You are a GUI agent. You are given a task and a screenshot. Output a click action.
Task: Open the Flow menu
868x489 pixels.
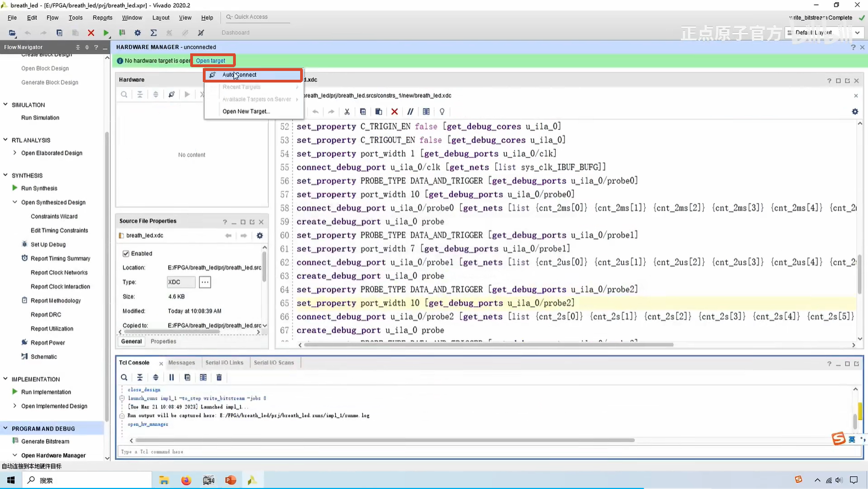52,18
